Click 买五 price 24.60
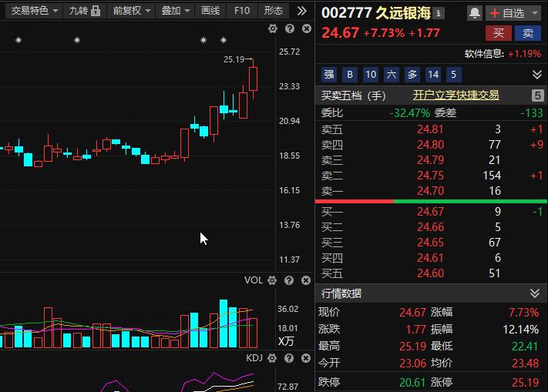This screenshot has width=548, height=392. point(430,273)
